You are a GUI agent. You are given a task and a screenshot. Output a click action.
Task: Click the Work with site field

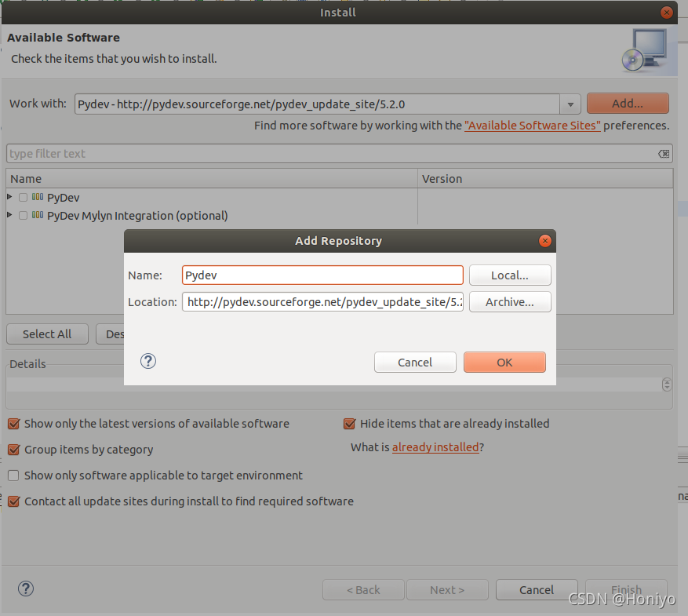[317, 104]
